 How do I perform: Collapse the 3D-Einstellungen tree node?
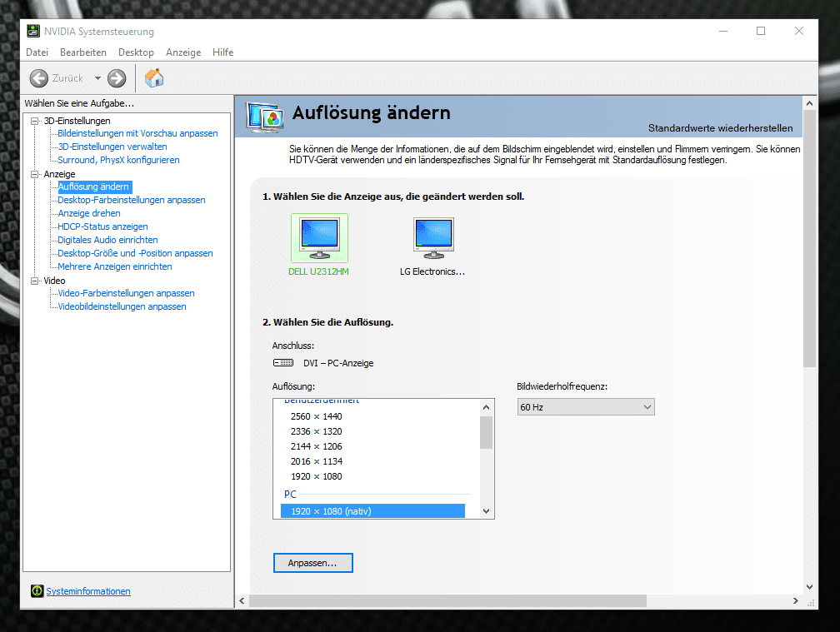pos(35,121)
